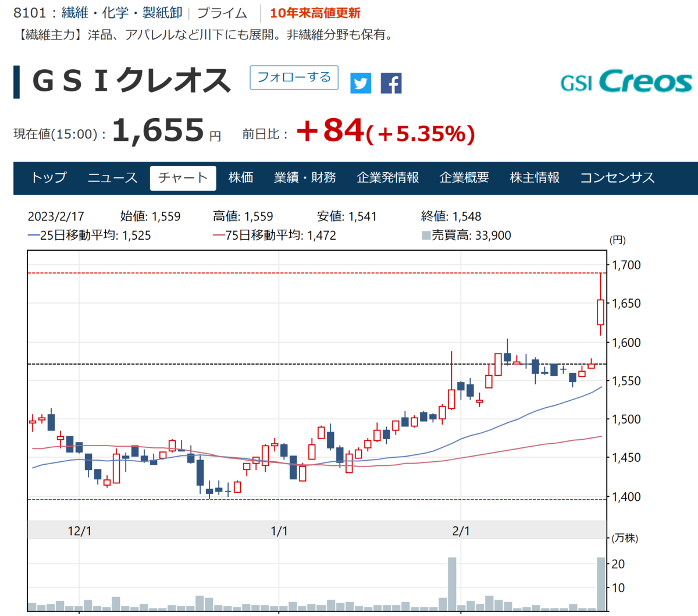The image size is (698, 616).
Task: Click the GSI Creos company logo
Action: (x=626, y=81)
